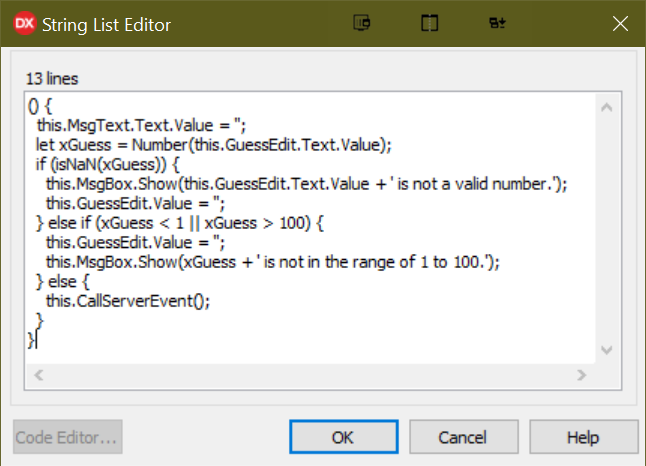This screenshot has height=466, width=646.
Task: Click the disabled Code Editor button
Action: point(69,437)
